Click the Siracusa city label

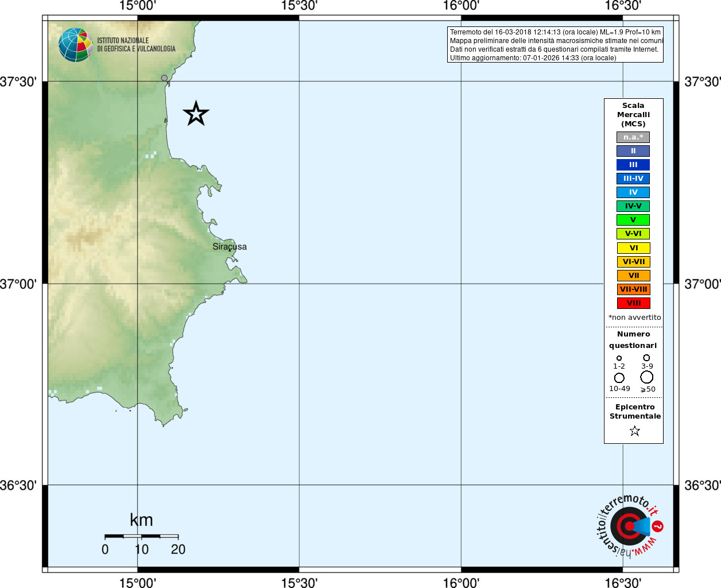tap(230, 247)
